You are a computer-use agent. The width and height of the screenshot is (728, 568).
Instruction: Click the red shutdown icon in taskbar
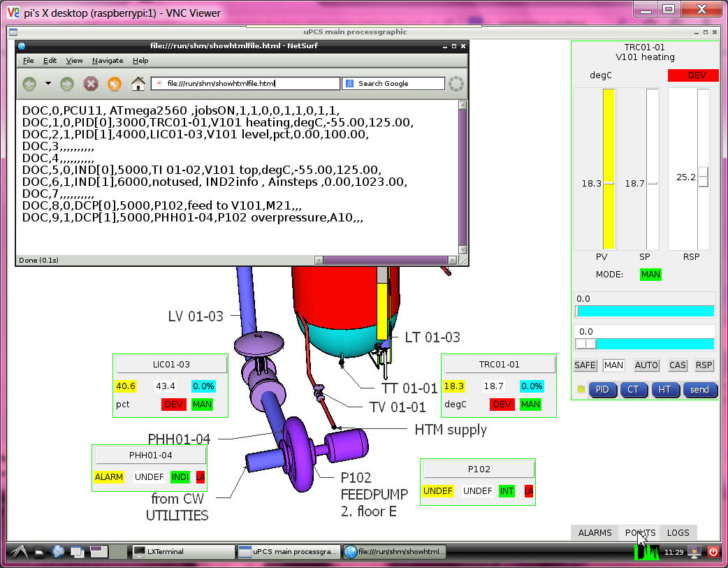point(713,551)
